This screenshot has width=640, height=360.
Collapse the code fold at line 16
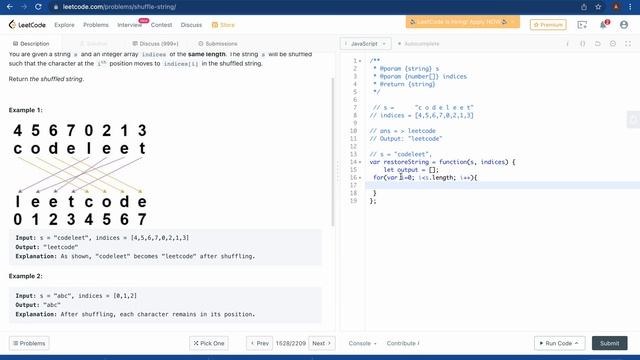(360, 178)
